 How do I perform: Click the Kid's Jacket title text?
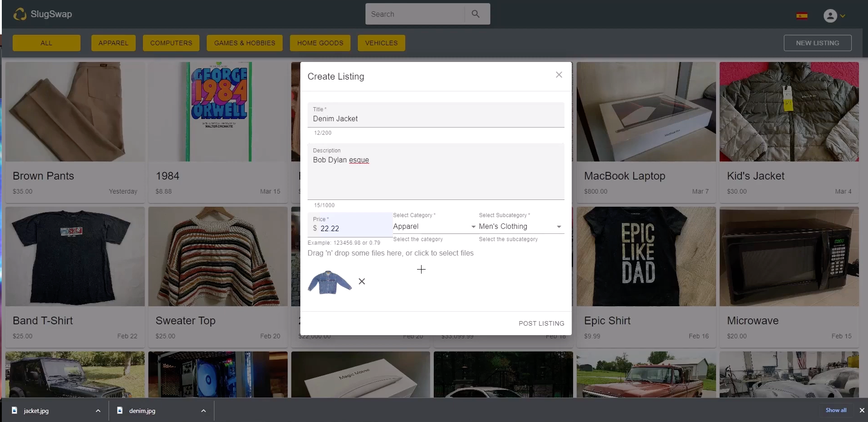coord(756,176)
